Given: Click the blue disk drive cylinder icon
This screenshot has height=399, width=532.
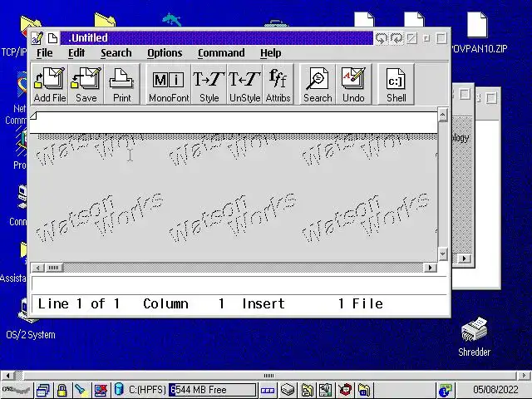Looking at the screenshot, I should [x=119, y=389].
